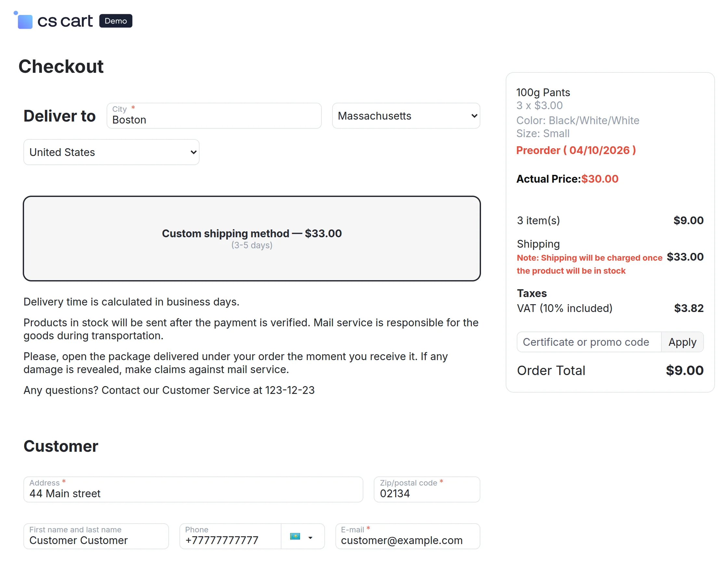Open the United States country dropdown
This screenshot has height=572, width=728.
pyautogui.click(x=111, y=152)
